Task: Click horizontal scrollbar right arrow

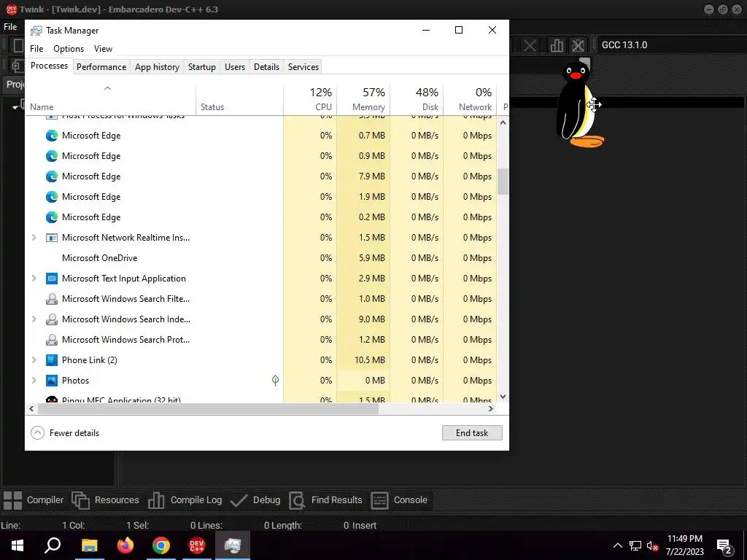Action: click(491, 408)
